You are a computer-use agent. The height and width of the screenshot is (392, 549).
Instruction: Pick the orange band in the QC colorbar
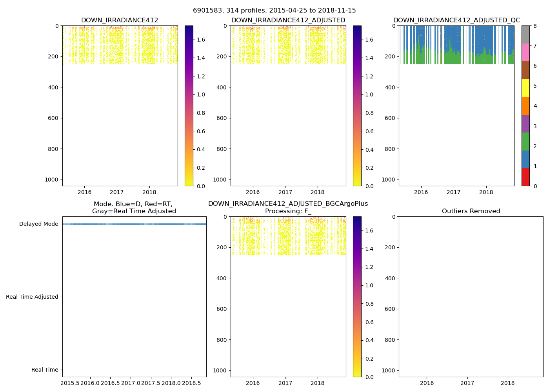[x=525, y=106]
